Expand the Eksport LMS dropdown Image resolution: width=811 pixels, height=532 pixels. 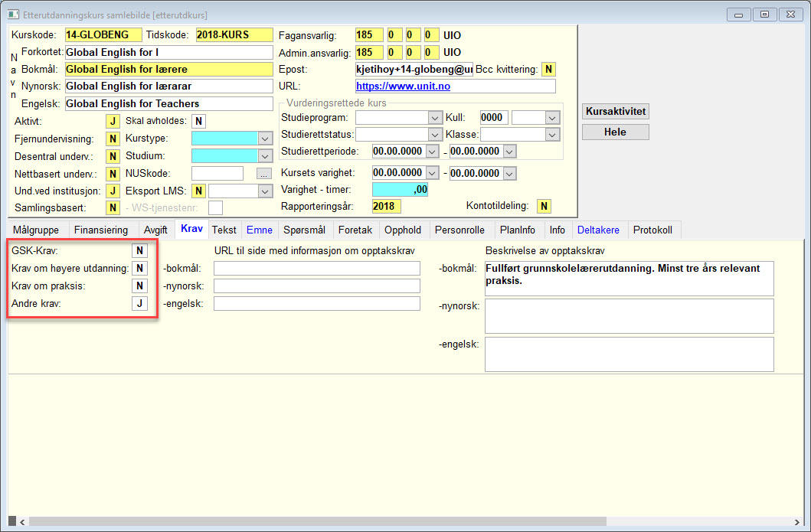click(x=265, y=191)
